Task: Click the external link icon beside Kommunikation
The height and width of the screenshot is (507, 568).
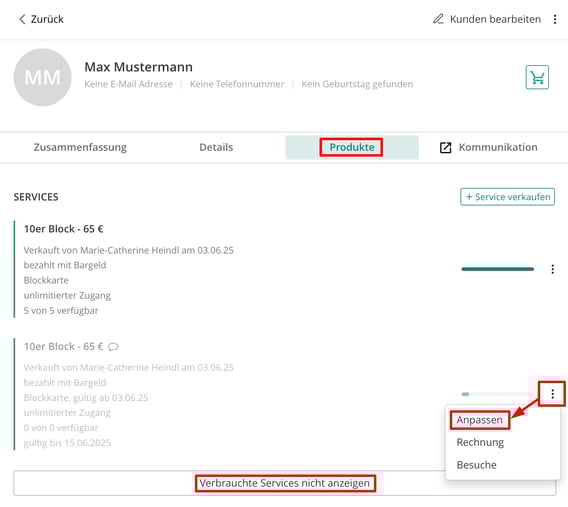Action: [446, 147]
